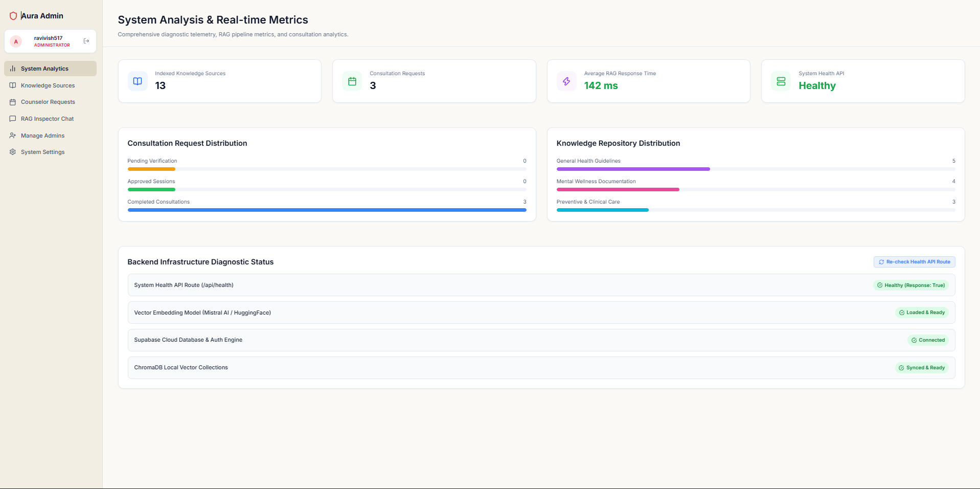The height and width of the screenshot is (489, 980).
Task: Click the Synced & Ready status badge
Action: tap(922, 368)
